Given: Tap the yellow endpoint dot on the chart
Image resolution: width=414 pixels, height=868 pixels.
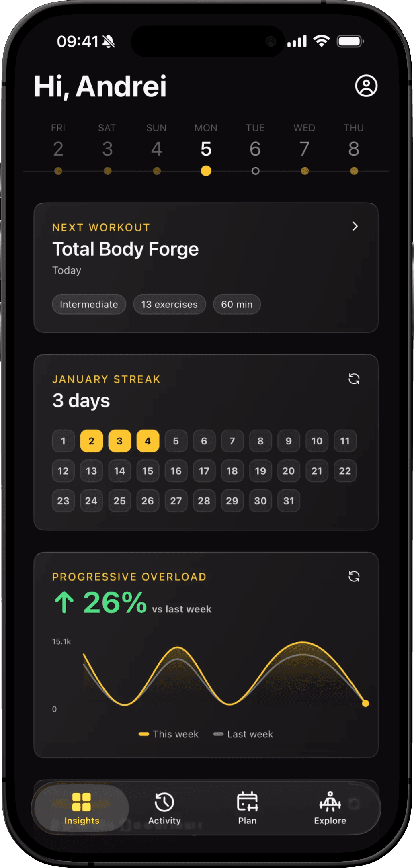Looking at the screenshot, I should (x=365, y=702).
